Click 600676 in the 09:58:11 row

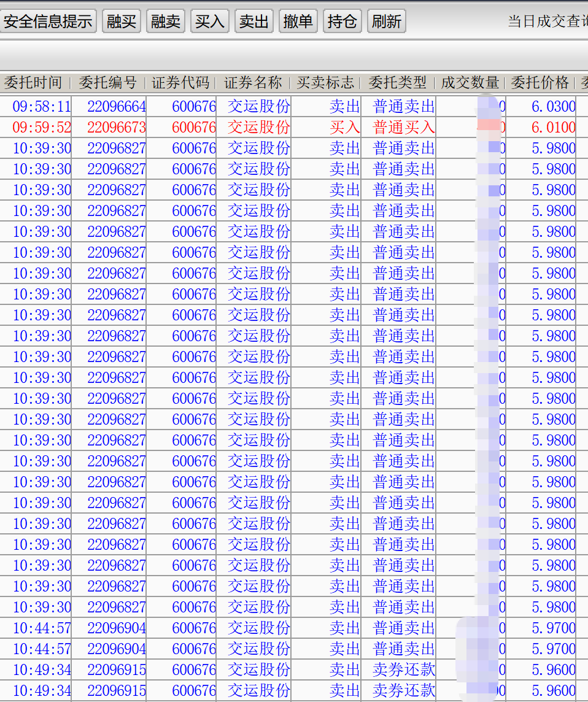click(194, 107)
